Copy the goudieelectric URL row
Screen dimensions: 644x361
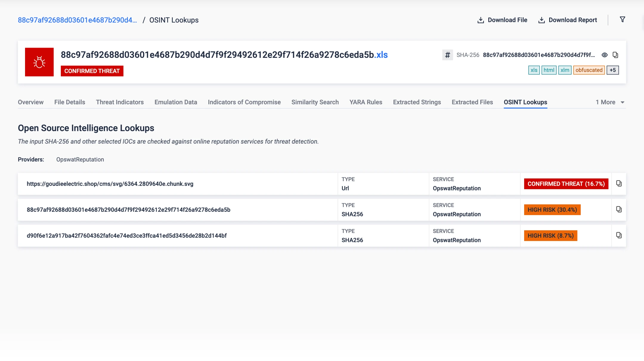[x=619, y=183]
